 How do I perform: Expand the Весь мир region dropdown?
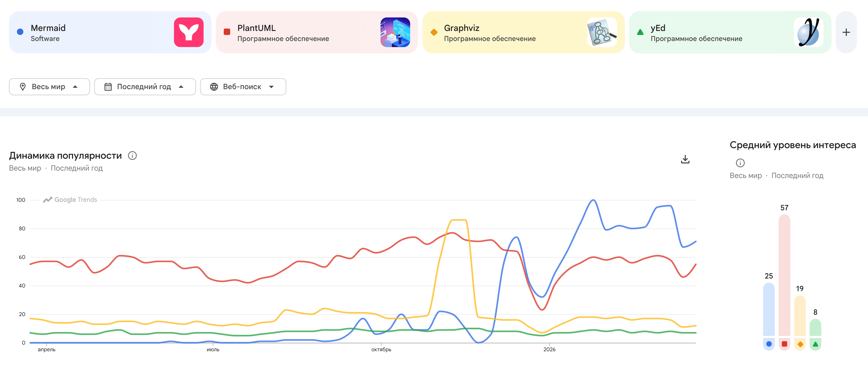[49, 87]
